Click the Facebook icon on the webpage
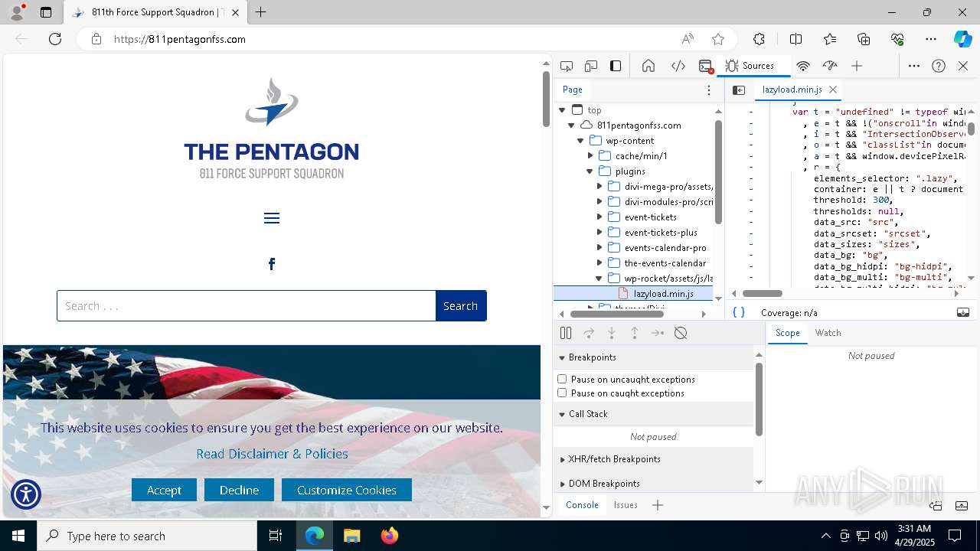Viewport: 980px width, 551px height. pos(272,264)
